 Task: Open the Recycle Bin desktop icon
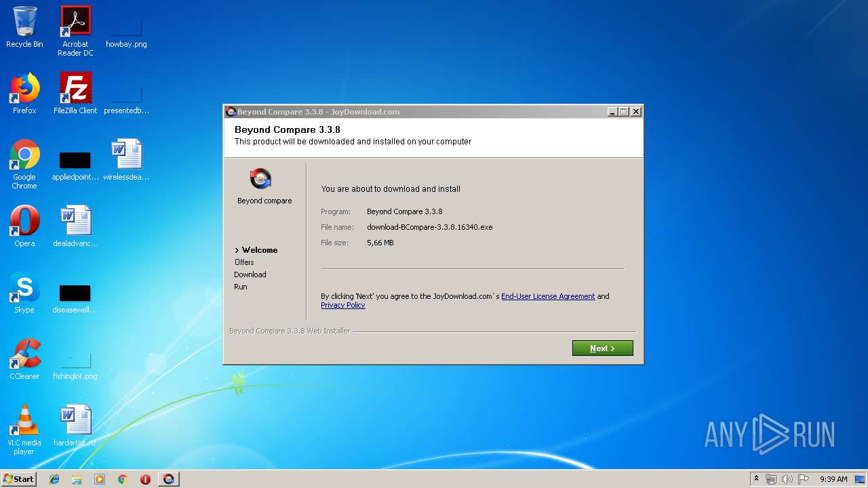pyautogui.click(x=24, y=27)
